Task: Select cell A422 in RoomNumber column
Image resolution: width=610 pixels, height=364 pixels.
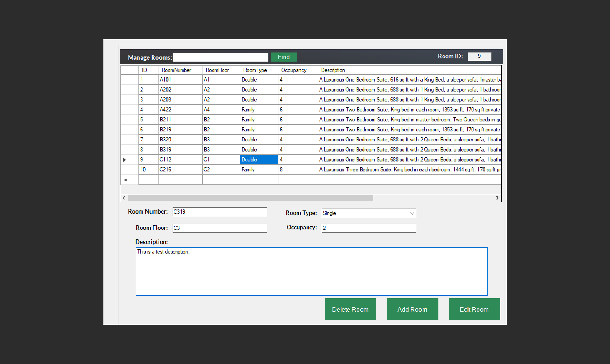Action: (x=180, y=109)
